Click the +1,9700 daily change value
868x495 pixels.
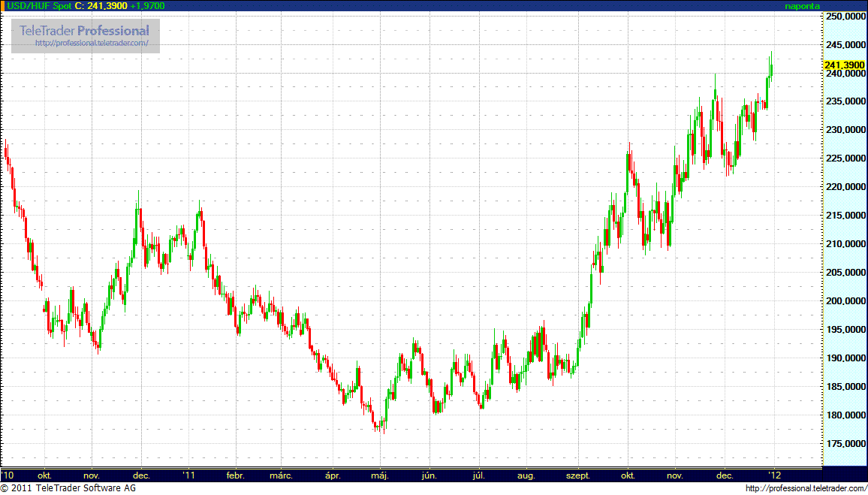(146, 5)
